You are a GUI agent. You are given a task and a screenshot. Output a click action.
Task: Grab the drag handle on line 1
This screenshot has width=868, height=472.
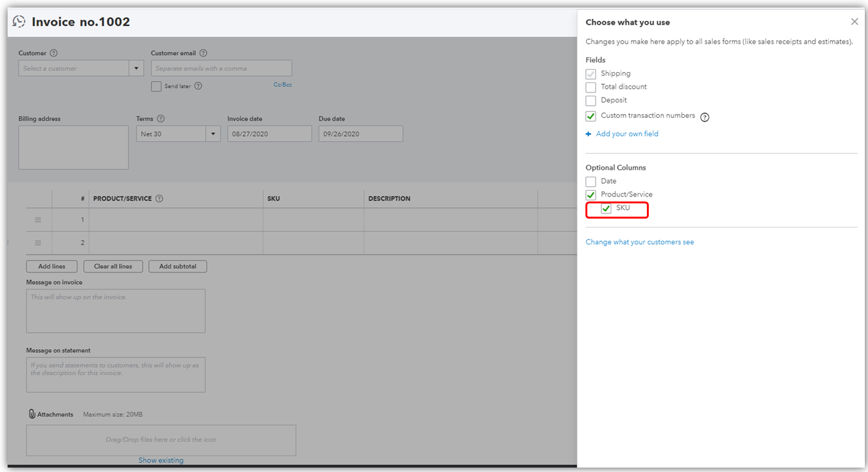tap(38, 220)
